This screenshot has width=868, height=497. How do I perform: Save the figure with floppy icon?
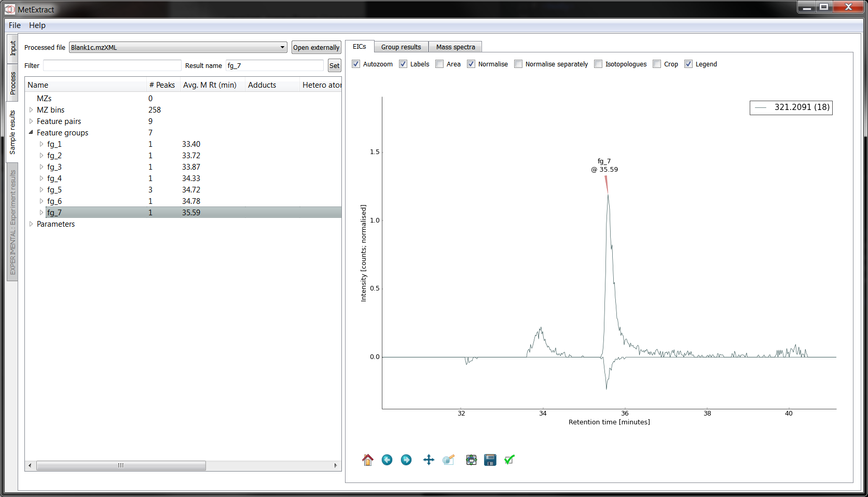click(490, 460)
